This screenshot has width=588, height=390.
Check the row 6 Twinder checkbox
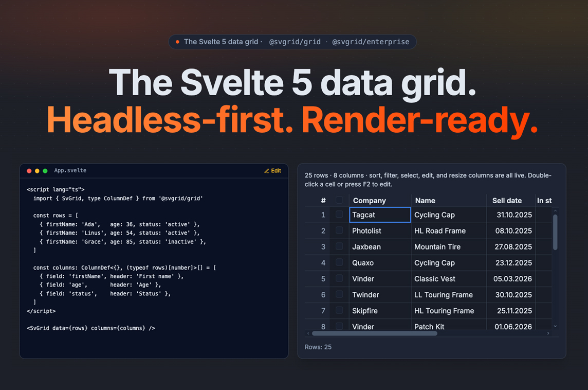(339, 294)
